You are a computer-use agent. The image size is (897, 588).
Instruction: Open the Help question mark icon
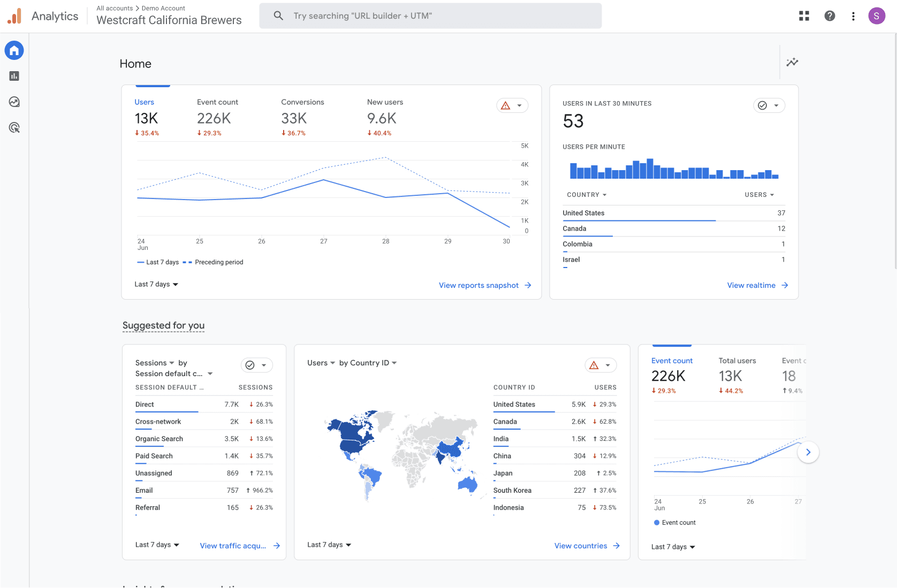[830, 16]
